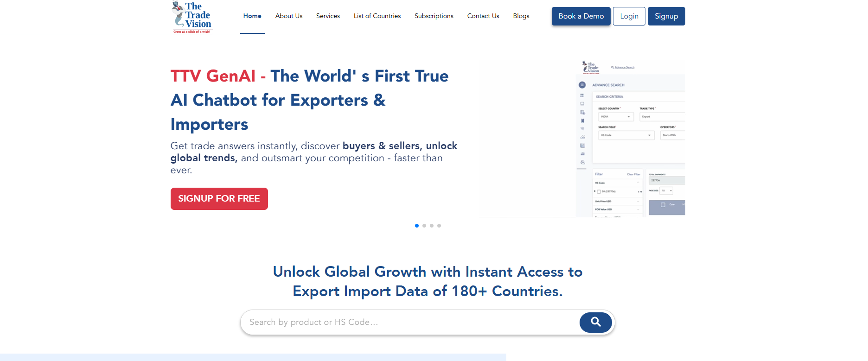Click hamburger menu icon in dashboard preview
The image size is (868, 361).
[582, 85]
